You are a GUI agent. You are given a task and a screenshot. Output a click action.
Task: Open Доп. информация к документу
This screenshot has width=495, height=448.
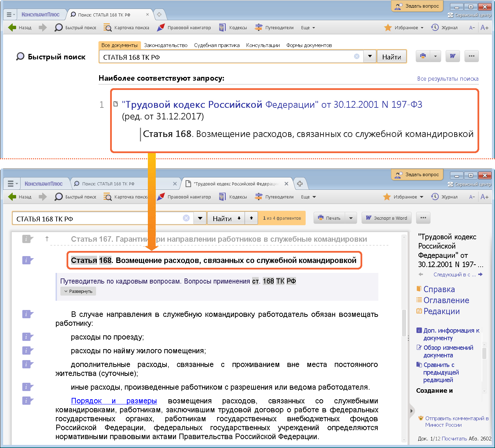tap(448, 334)
